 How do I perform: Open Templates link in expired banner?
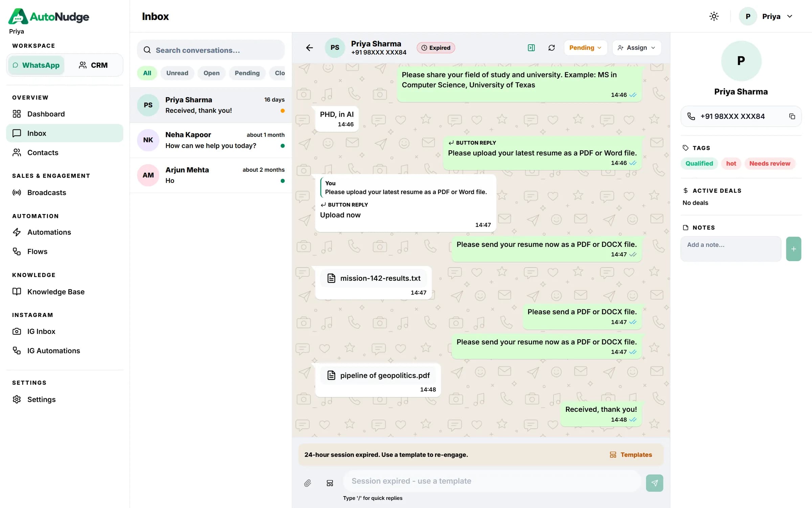[x=631, y=454]
